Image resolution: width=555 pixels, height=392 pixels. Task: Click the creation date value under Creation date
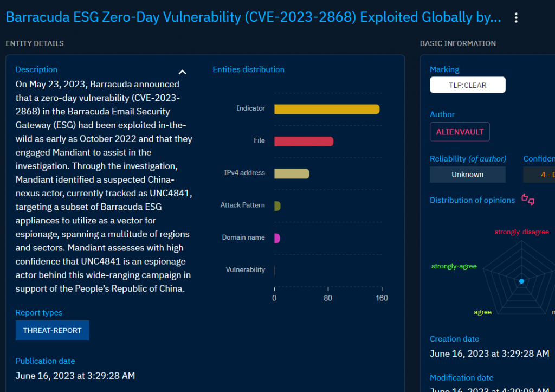[x=489, y=354]
